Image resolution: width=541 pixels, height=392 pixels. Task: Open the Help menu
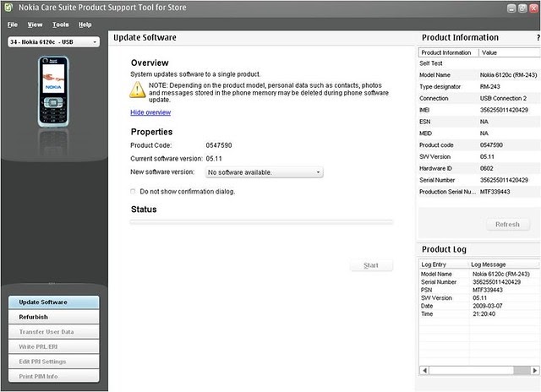(85, 24)
